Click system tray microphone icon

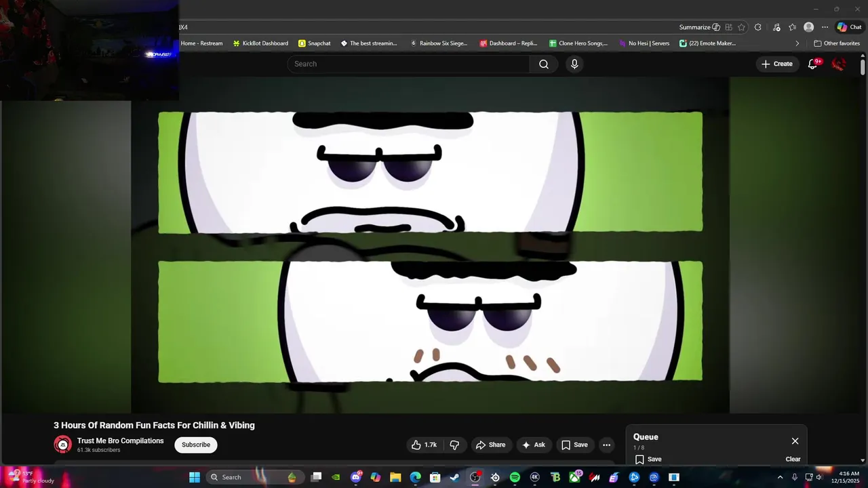point(795,477)
